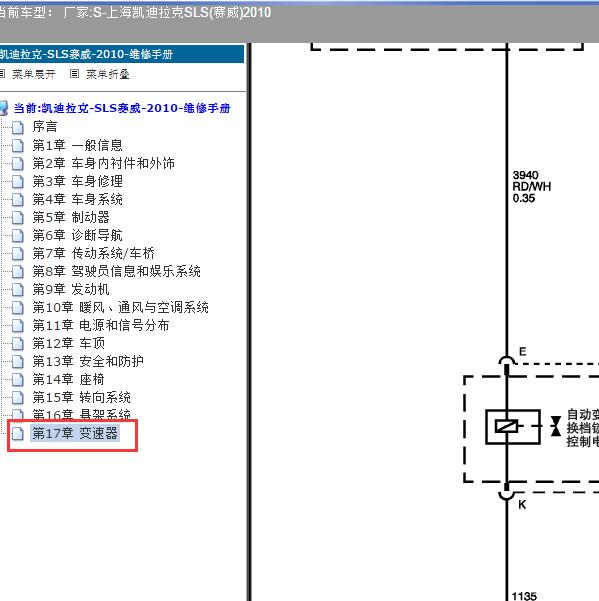Click the page icon beside 第12章 车顶
Viewport: 599px width, 601px height.
pos(18,343)
